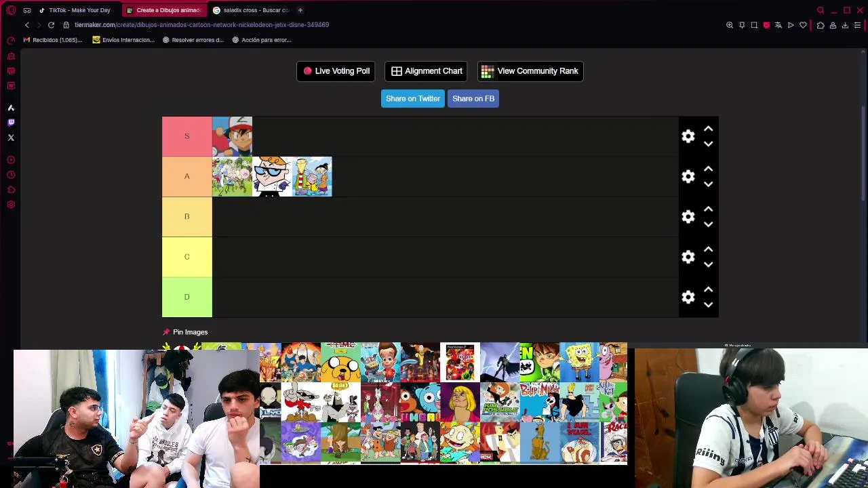
Task: Move tier A row down
Action: [x=708, y=184]
